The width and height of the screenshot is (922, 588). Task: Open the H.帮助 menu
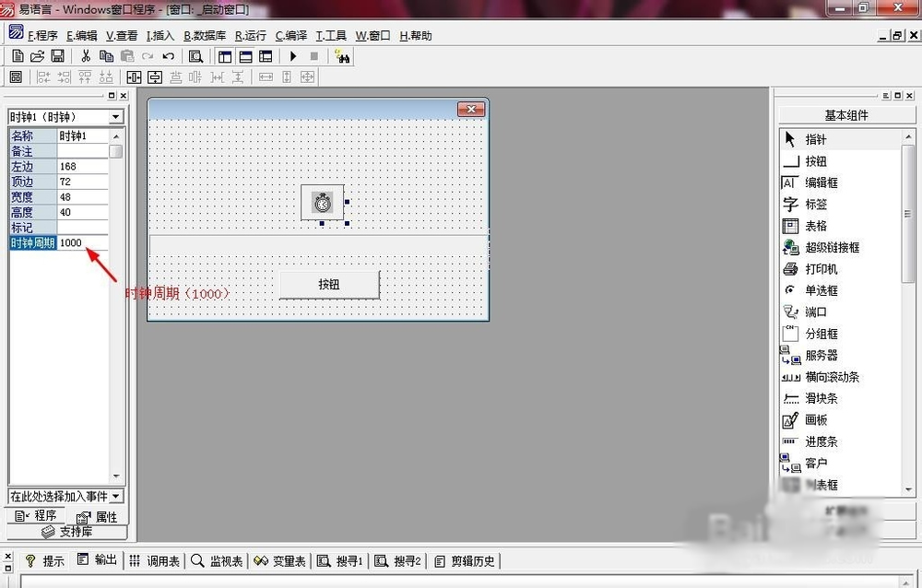tap(416, 36)
